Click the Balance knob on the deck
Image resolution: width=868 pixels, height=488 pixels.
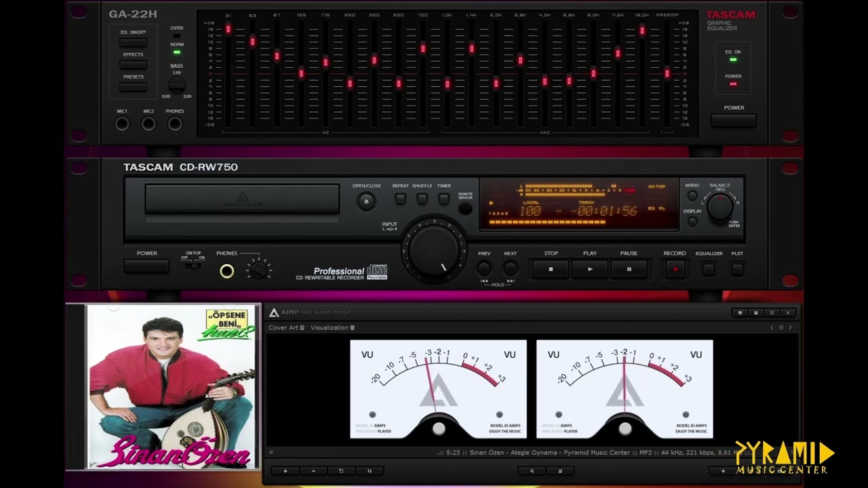719,207
